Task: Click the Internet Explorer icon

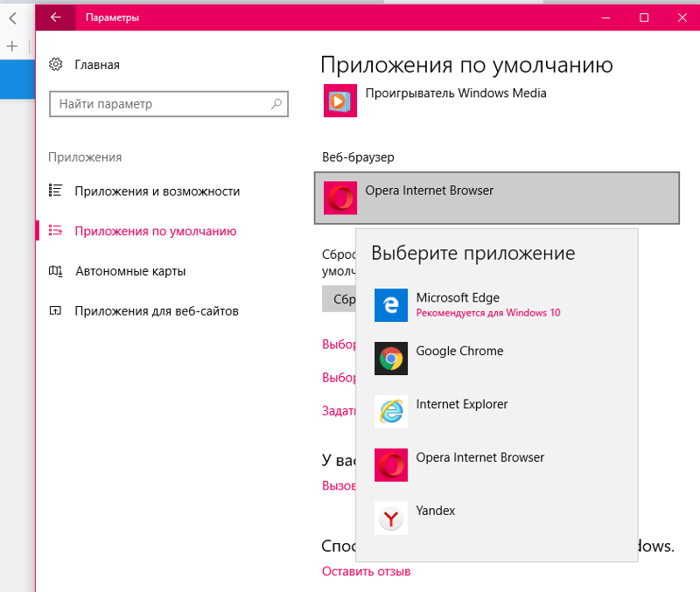Action: (x=391, y=412)
